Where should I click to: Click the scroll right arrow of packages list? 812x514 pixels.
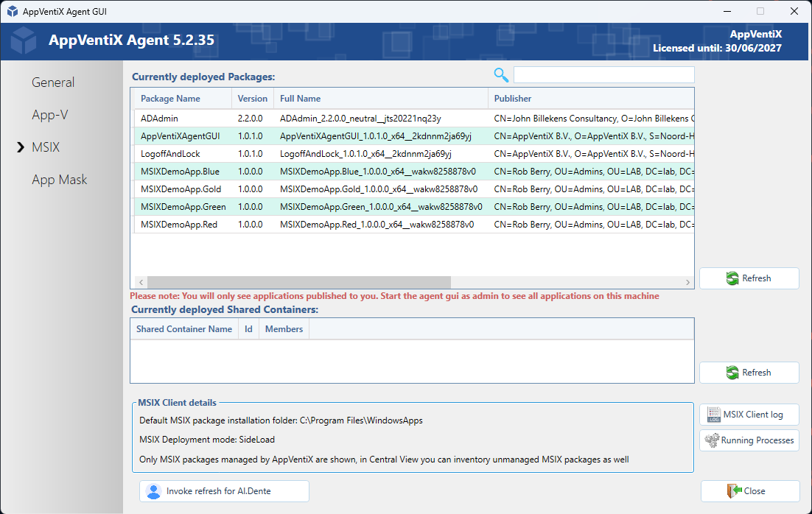tap(687, 282)
